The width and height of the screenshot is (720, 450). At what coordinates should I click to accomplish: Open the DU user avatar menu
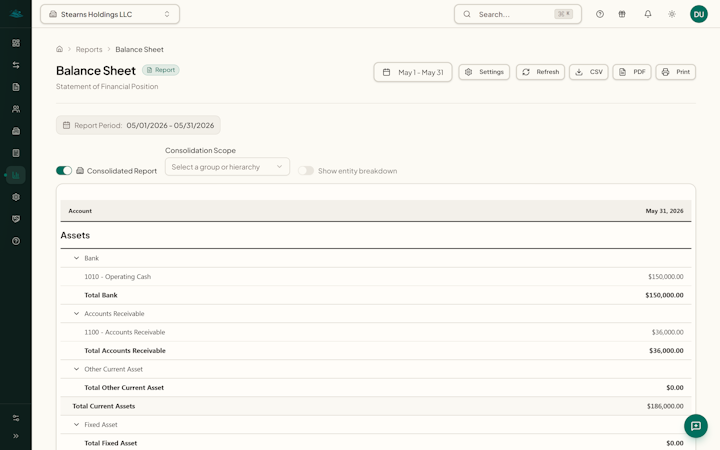(698, 14)
